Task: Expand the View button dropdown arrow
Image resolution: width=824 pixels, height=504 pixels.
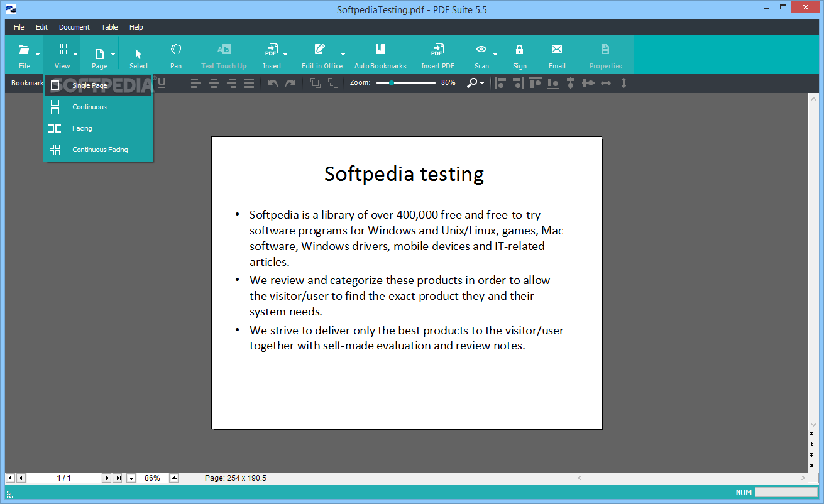Action: point(75,54)
